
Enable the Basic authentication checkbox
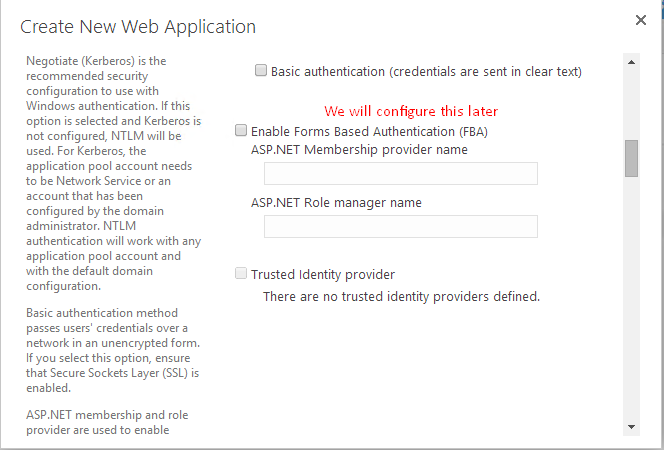pyautogui.click(x=261, y=70)
